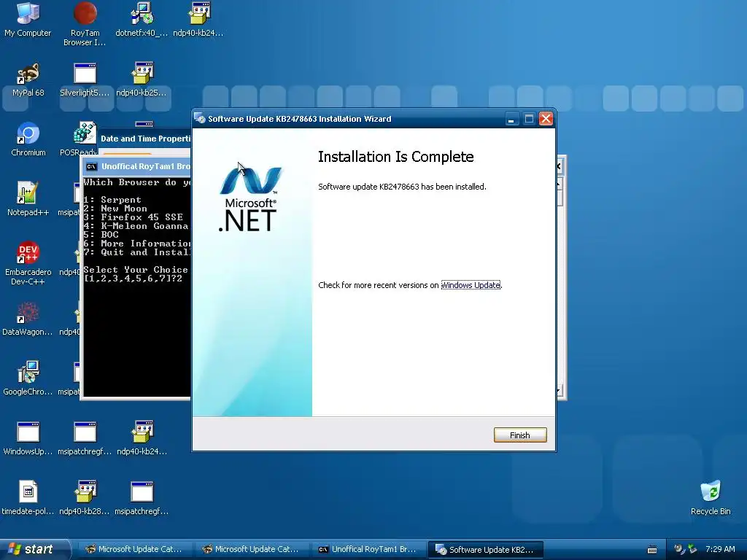This screenshot has width=747, height=560.
Task: Click the keyboard icon in system tray
Action: tap(652, 550)
